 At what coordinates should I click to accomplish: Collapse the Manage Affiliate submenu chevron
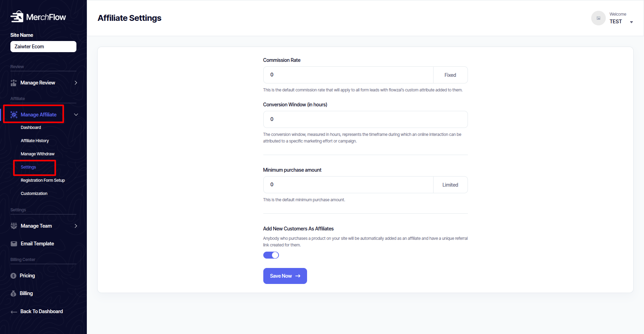point(76,115)
